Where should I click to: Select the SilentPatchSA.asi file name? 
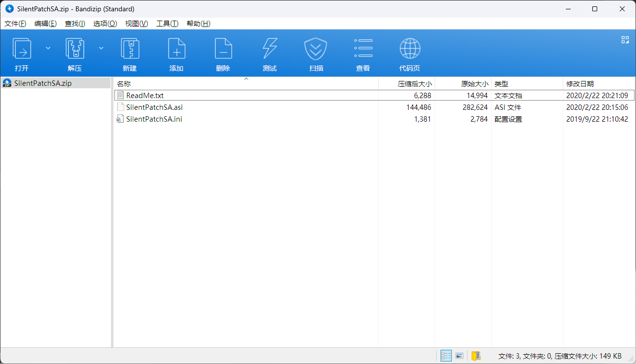pos(154,107)
